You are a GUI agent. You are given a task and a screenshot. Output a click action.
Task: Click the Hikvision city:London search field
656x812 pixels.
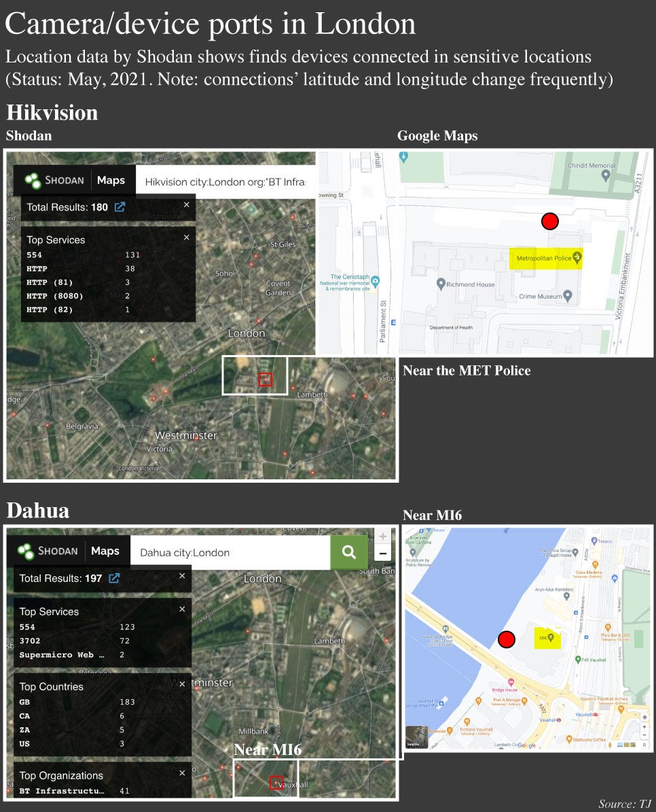coord(226,182)
